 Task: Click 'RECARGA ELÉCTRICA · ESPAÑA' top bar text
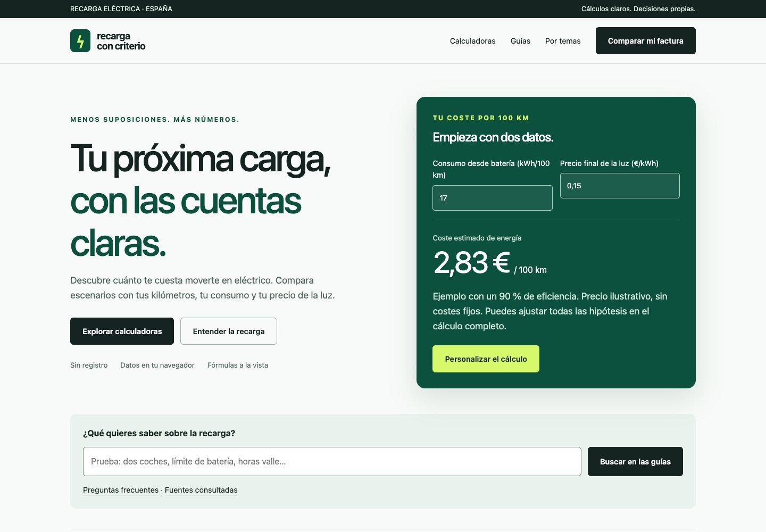click(x=121, y=9)
